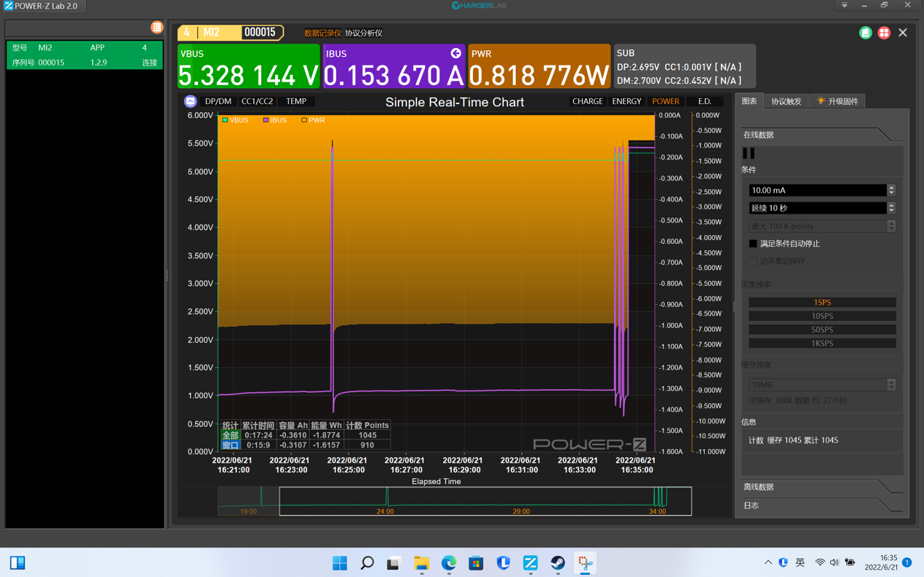The image size is (924, 577).
Task: Toggle ENERGY chart display
Action: coord(626,102)
